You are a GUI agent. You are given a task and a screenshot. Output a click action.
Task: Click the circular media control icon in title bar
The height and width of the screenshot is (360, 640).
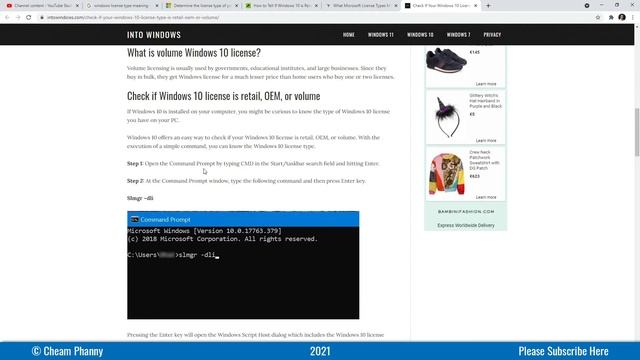pos(587,6)
